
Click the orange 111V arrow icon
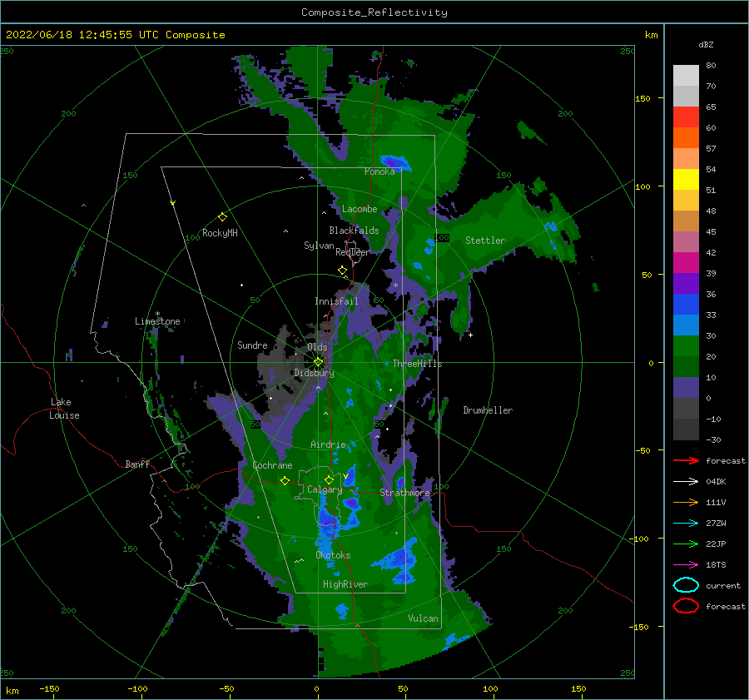tap(686, 502)
